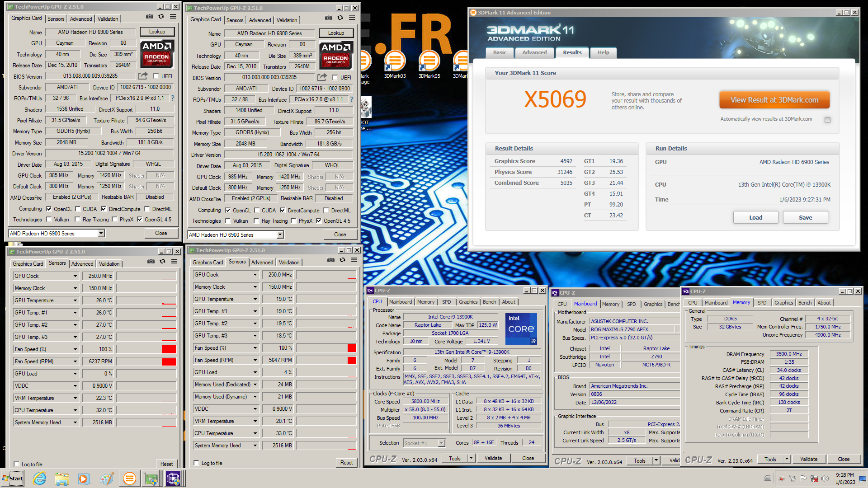Click the Lookup button in the top-left GPU-Z window
868x488 pixels.
(x=157, y=32)
